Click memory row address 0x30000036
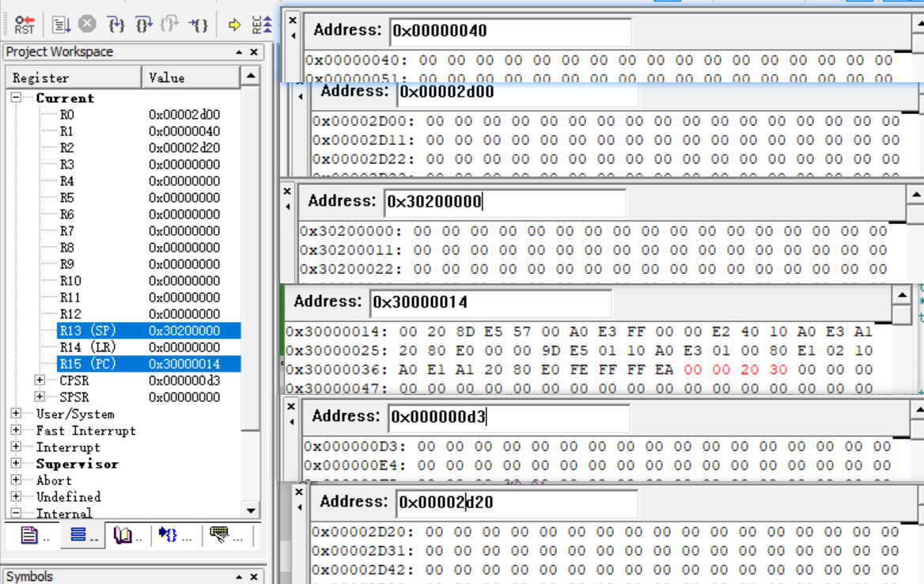The width and height of the screenshot is (924, 584). (x=336, y=370)
